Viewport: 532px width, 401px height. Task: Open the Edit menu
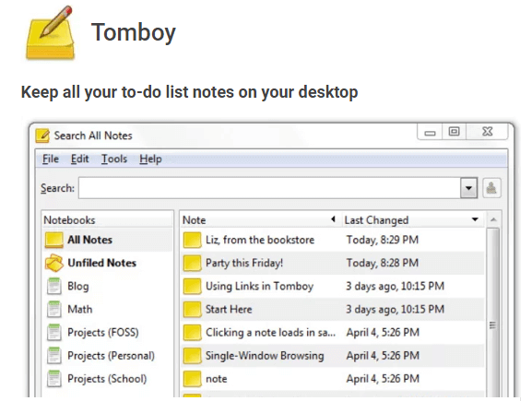point(79,159)
